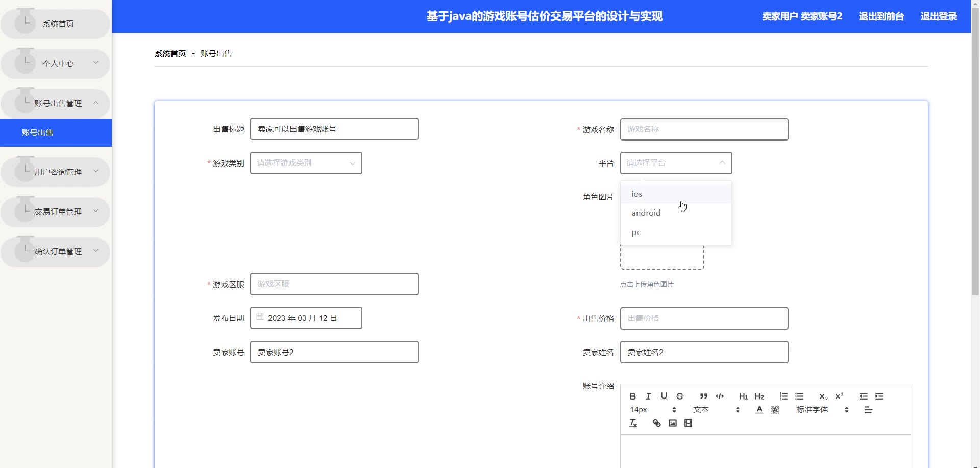Focus the 出售标题 input field
The height and width of the screenshot is (468, 980).
[334, 129]
